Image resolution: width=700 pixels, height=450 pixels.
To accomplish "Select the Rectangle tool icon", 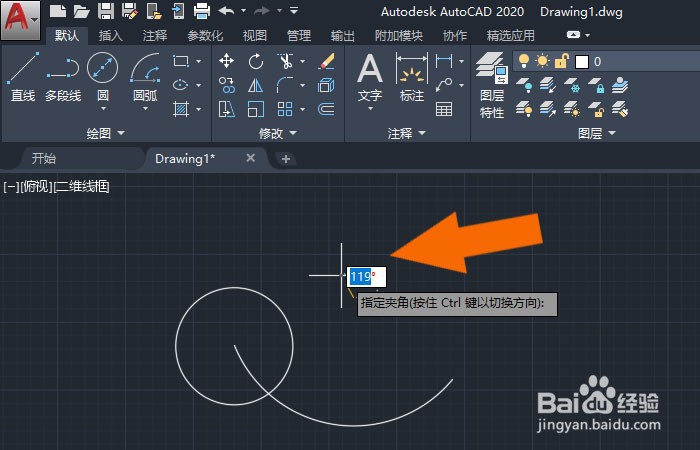I will tap(180, 61).
